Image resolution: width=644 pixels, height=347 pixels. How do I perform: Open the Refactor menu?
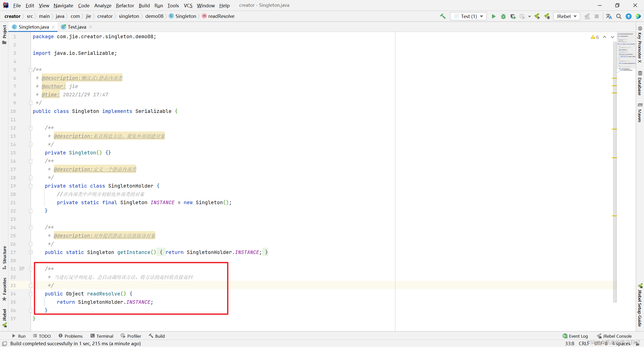pos(125,5)
